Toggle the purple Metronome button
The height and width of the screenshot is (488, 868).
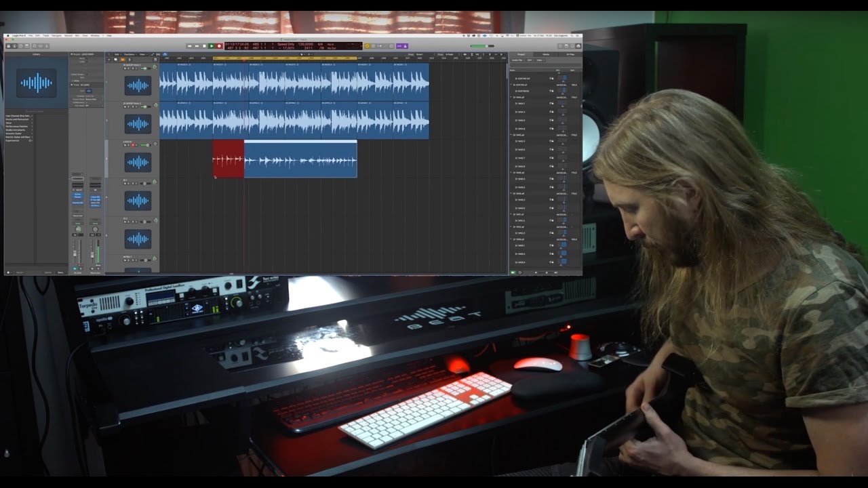(x=406, y=46)
